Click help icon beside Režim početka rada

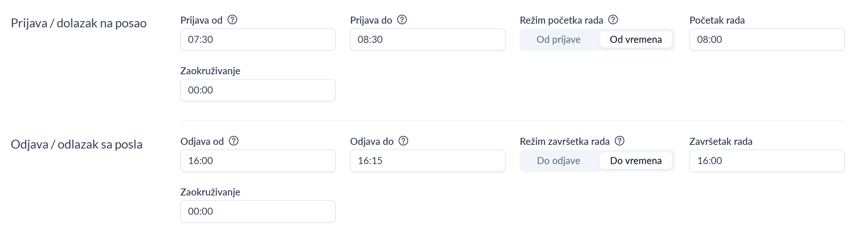tap(613, 20)
